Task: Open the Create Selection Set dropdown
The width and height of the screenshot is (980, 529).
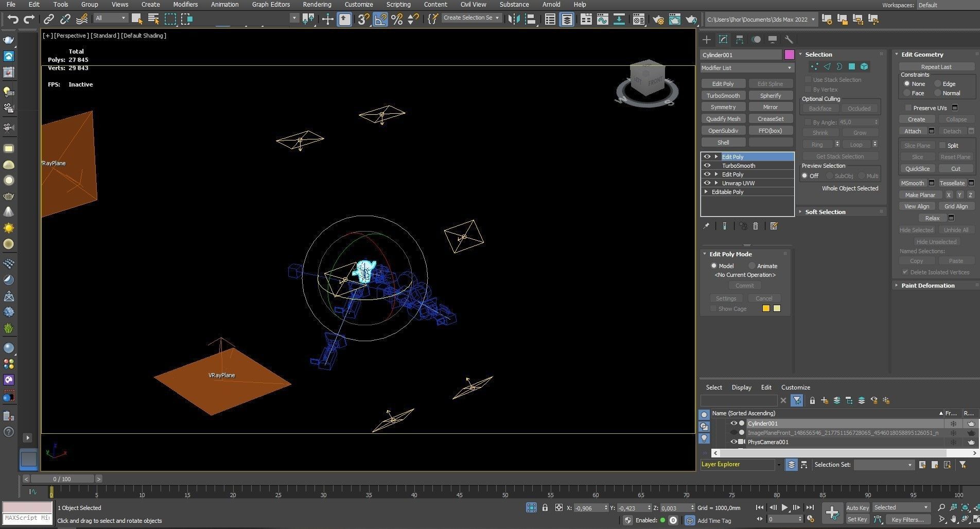Action: [x=471, y=18]
